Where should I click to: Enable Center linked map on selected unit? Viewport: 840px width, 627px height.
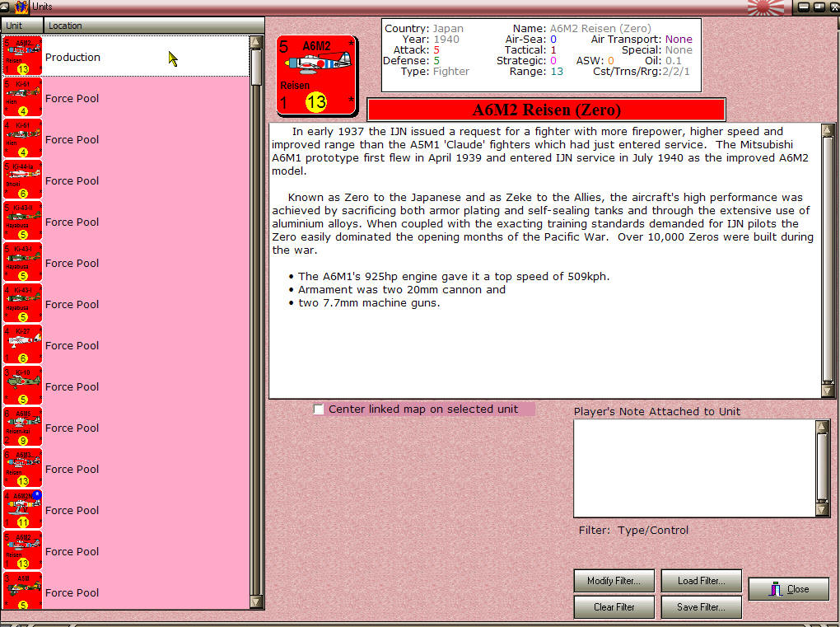tap(318, 409)
